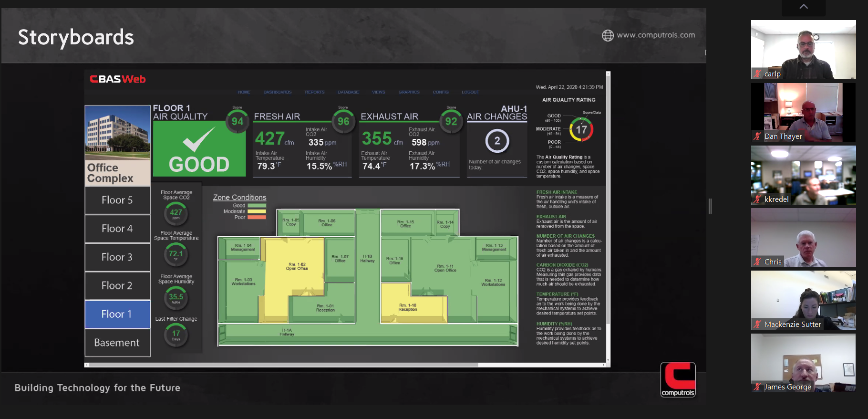Image resolution: width=868 pixels, height=419 pixels.
Task: Select the highlighted Floor 1 button
Action: click(117, 314)
